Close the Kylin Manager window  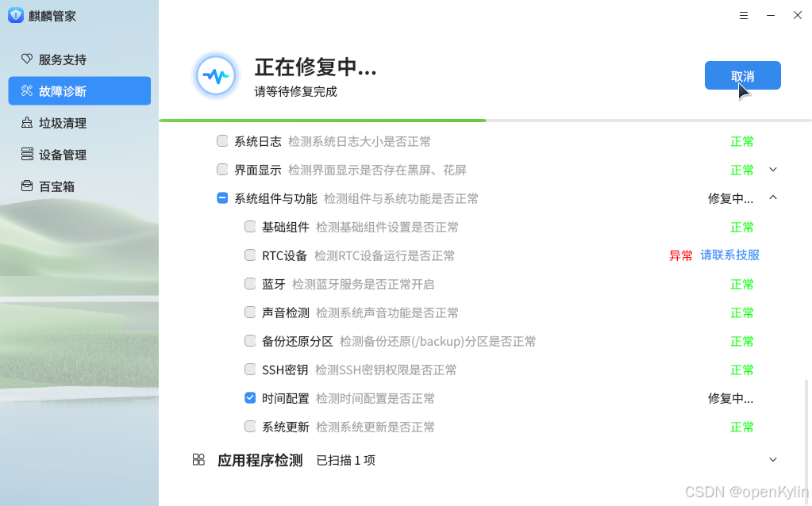tap(798, 16)
